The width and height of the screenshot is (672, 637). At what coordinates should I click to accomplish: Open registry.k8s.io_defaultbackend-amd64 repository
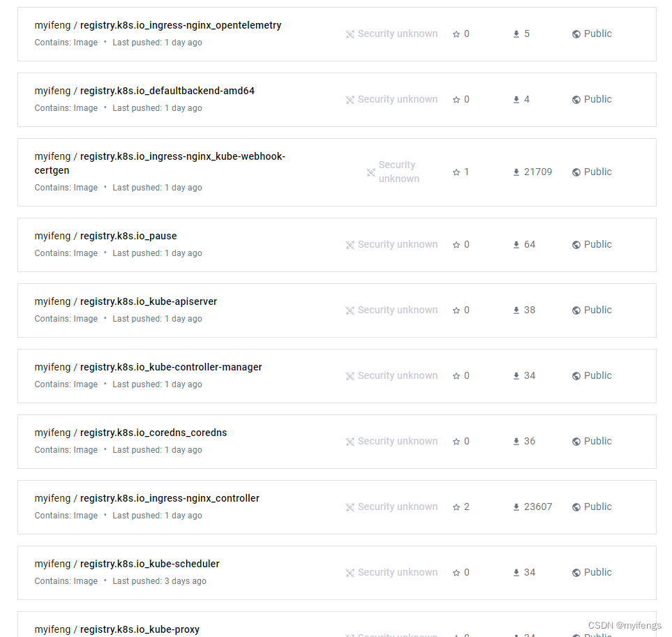click(167, 91)
